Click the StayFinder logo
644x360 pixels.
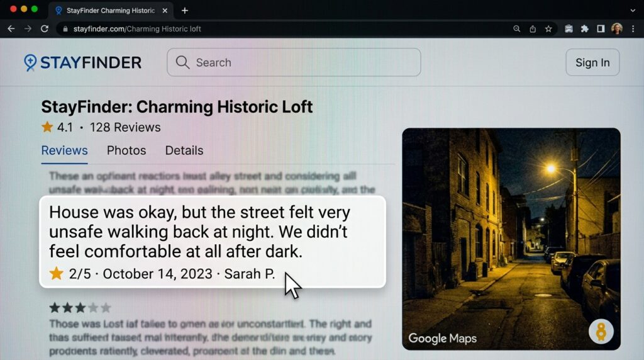[x=82, y=62]
